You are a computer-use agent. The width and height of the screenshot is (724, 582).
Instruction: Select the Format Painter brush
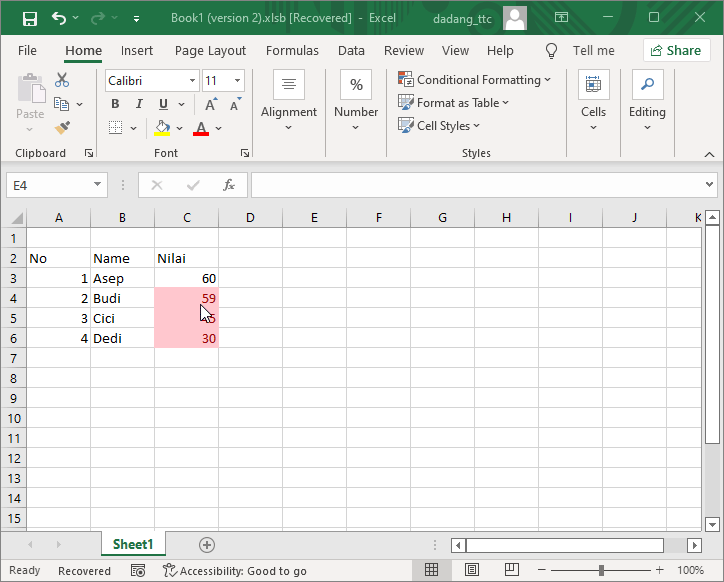click(x=62, y=127)
